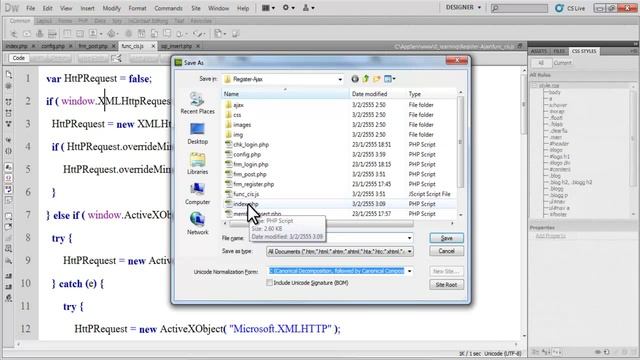
Task: Open the Extend Dreamweaver gear menu
Action: (x=288, y=8)
